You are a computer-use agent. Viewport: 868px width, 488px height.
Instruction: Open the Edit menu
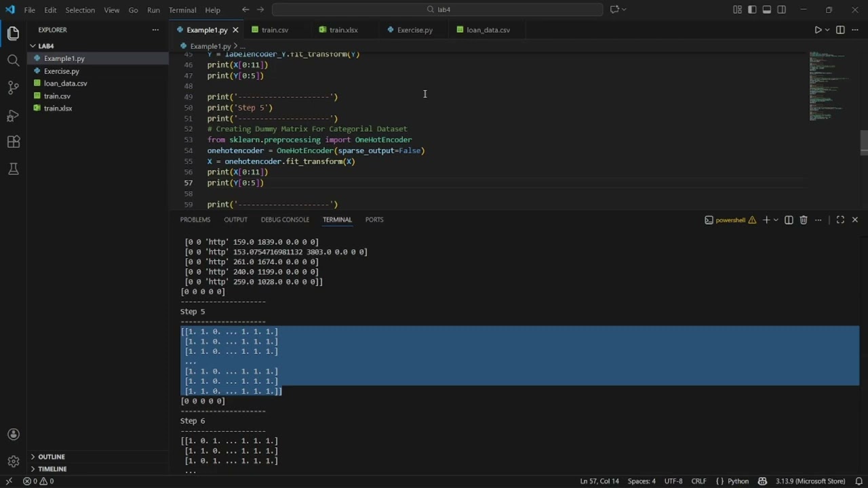[x=50, y=9]
